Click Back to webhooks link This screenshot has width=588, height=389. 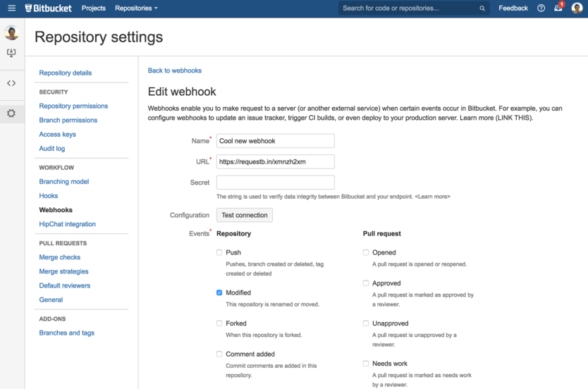pos(174,70)
